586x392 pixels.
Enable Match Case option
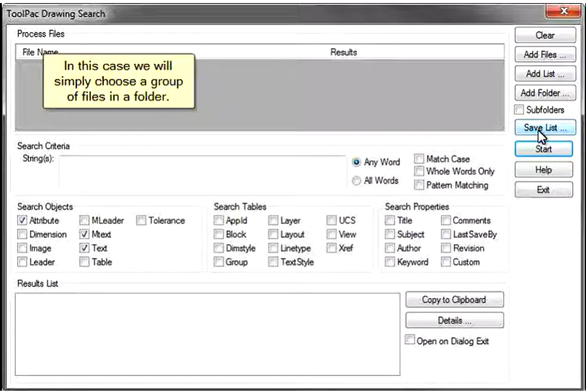[x=419, y=159]
